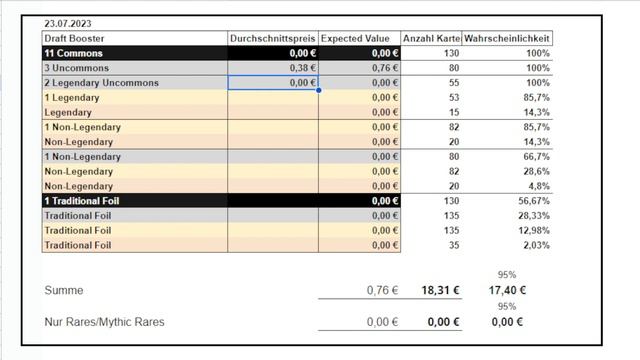Select Expected Value in the 2,03% row
The height and width of the screenshot is (360, 640).
(x=359, y=245)
